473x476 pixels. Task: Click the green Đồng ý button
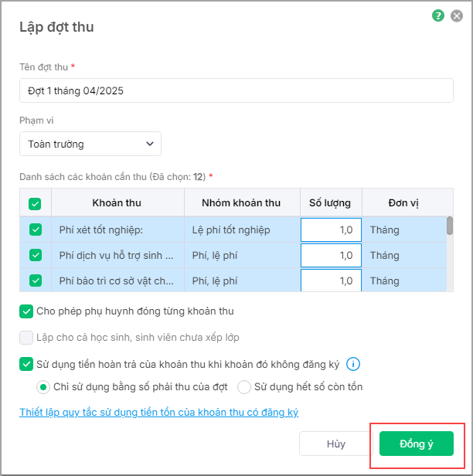[x=416, y=444]
